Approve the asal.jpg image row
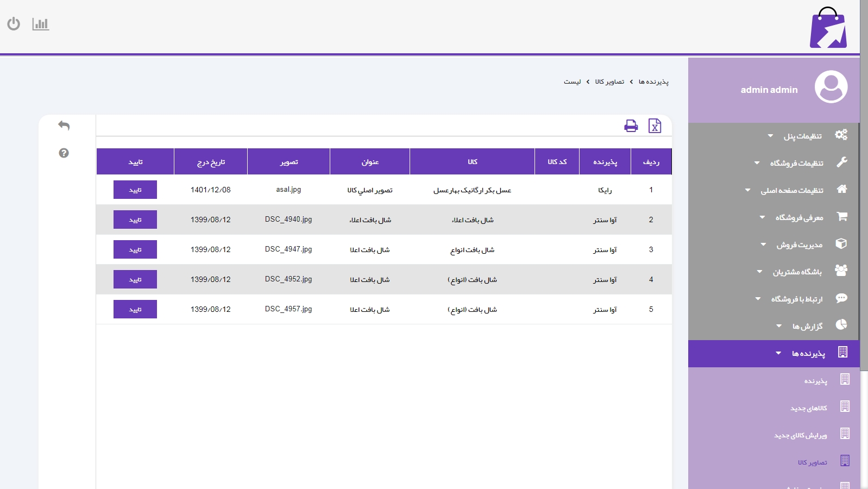 [x=135, y=190]
